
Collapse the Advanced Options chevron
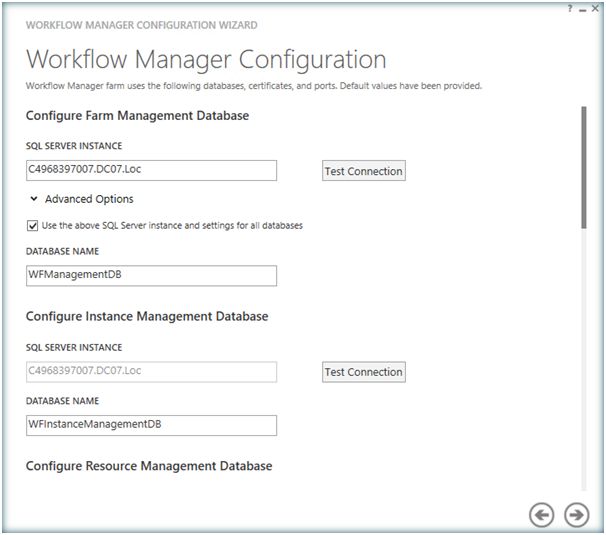point(34,199)
